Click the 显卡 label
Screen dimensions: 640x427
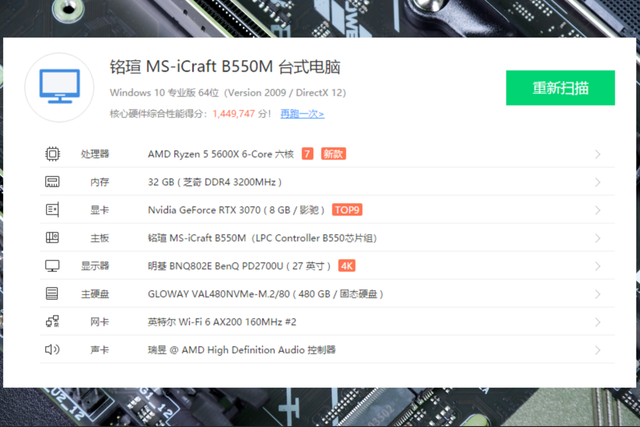pos(100,210)
